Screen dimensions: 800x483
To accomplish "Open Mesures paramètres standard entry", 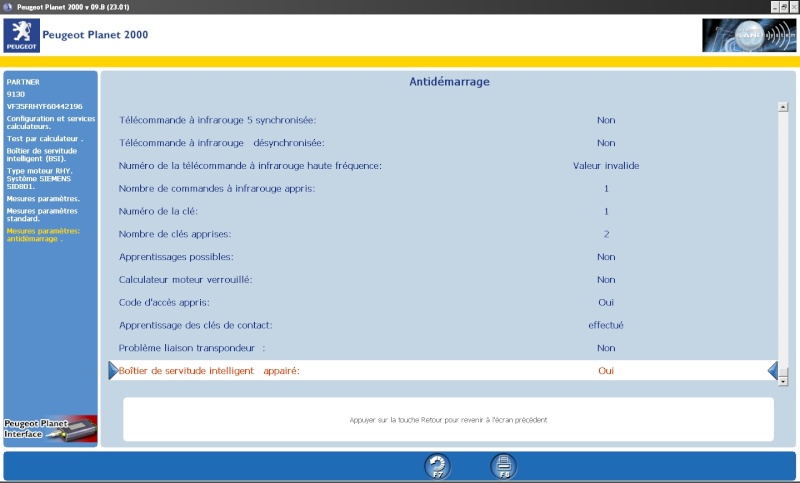I will click(x=42, y=215).
